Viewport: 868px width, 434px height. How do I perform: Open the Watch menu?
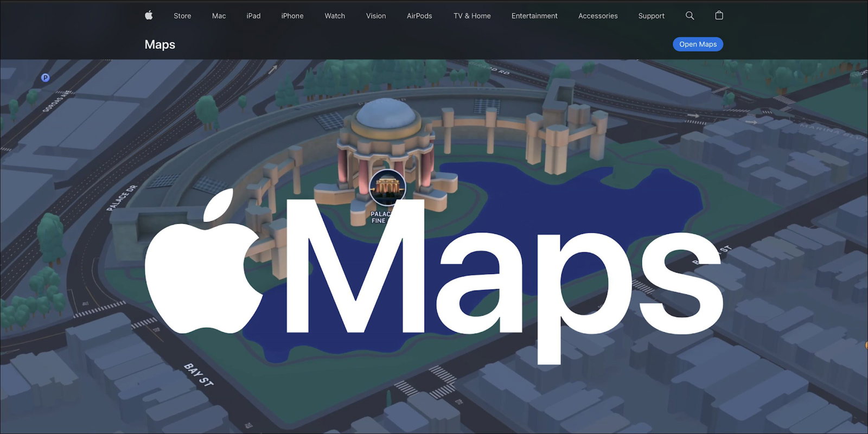335,16
